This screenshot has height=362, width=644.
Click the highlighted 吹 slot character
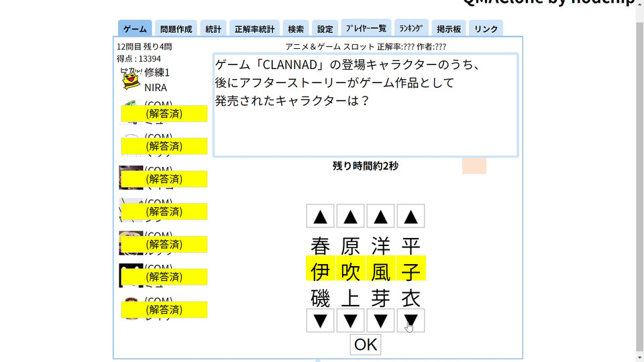click(x=350, y=269)
